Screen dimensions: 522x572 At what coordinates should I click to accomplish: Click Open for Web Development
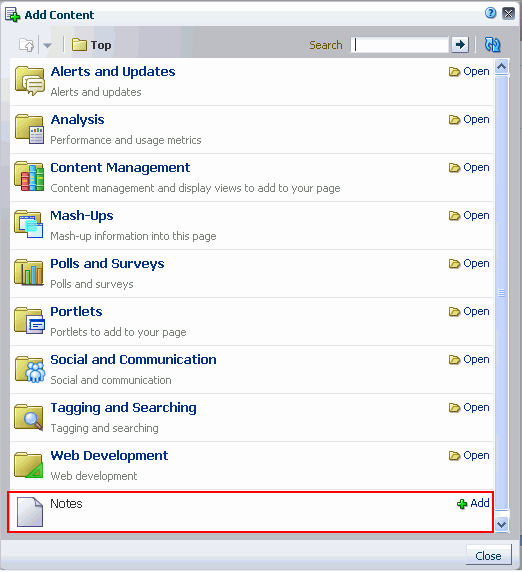coord(469,456)
